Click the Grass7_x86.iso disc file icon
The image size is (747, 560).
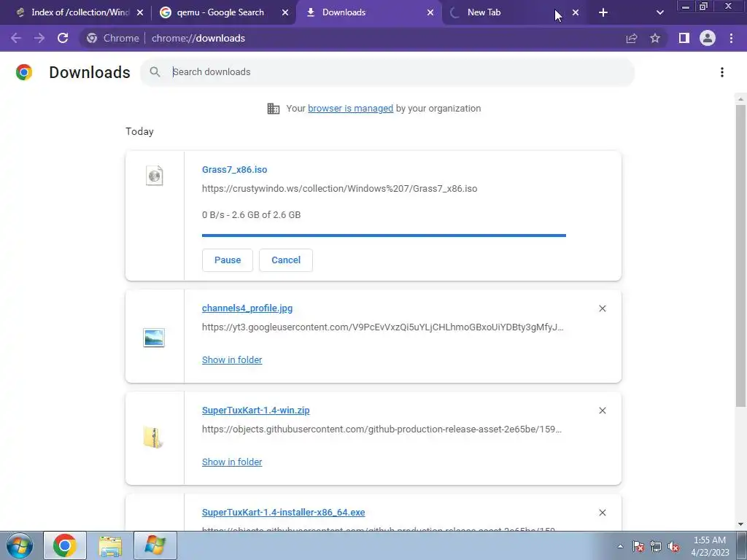(155, 176)
